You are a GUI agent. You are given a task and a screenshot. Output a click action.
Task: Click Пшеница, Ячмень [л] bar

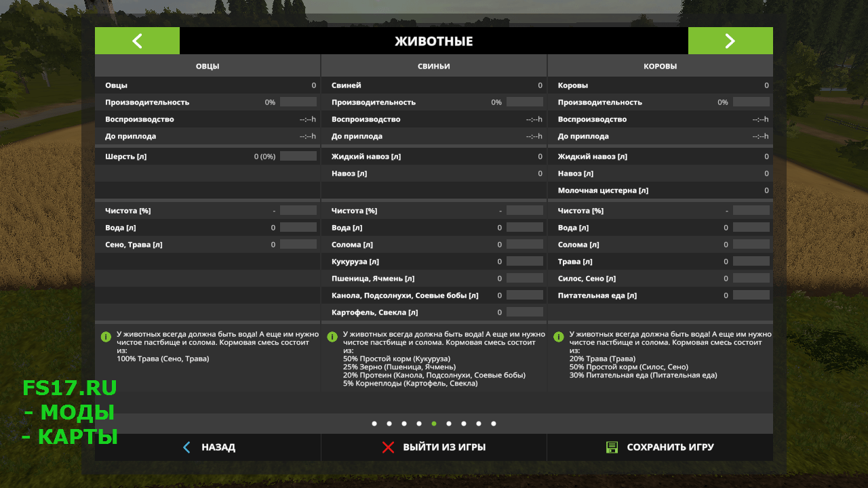click(x=525, y=279)
